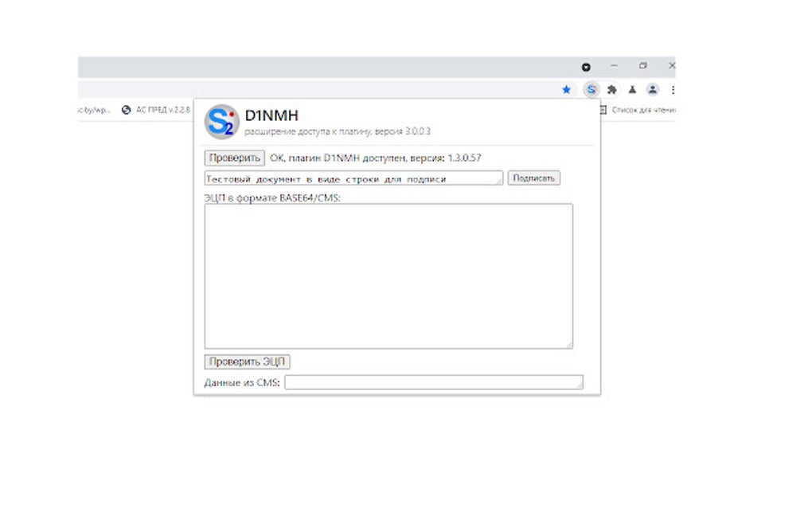Click the textarea resize grip at its corner
The height and width of the screenshot is (508, 812).
pyautogui.click(x=570, y=343)
